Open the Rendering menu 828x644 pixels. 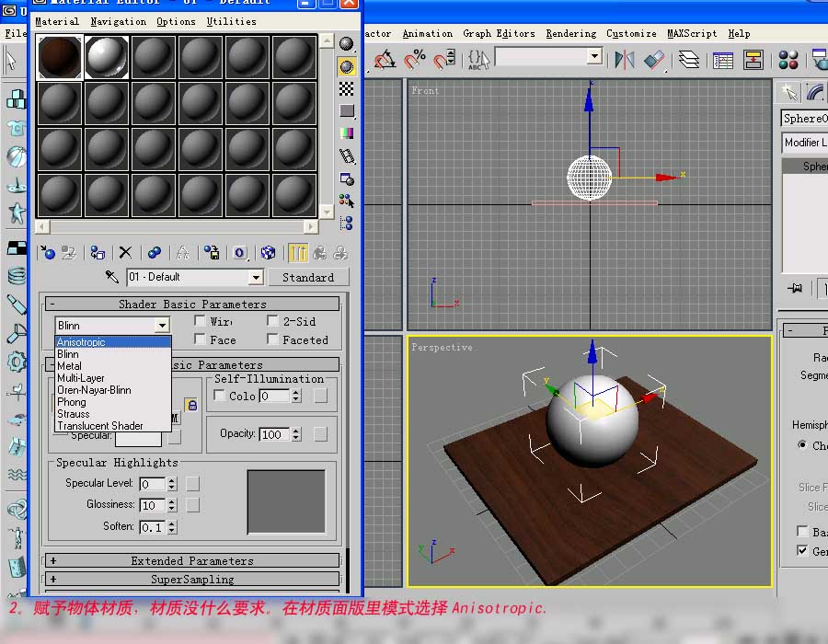coord(570,33)
